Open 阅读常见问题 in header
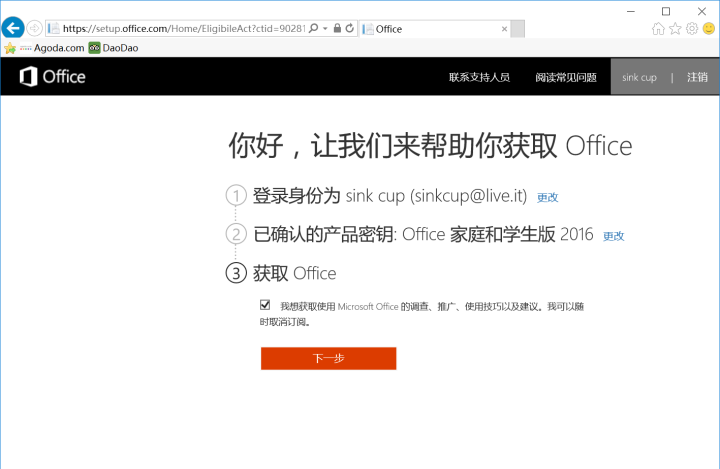 [566, 77]
